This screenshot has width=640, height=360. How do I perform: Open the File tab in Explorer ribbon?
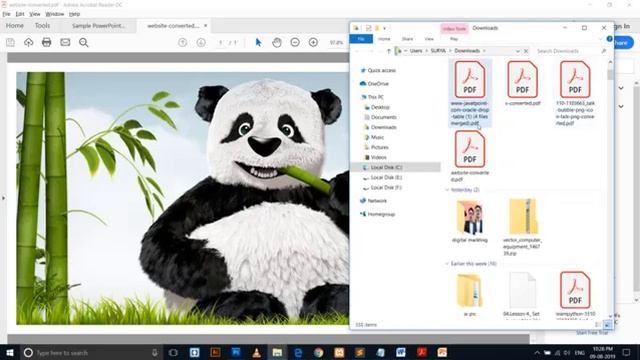[361, 39]
